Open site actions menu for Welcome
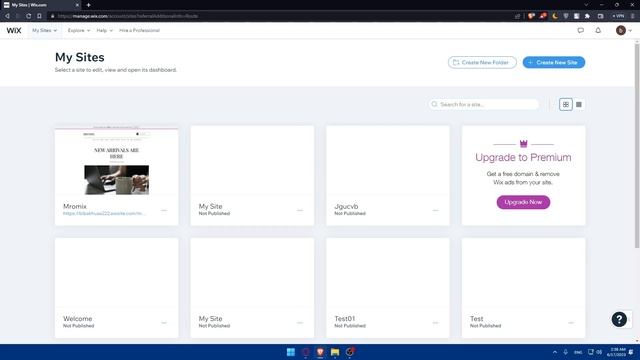Screen dimensions: 640x360 click(164, 323)
